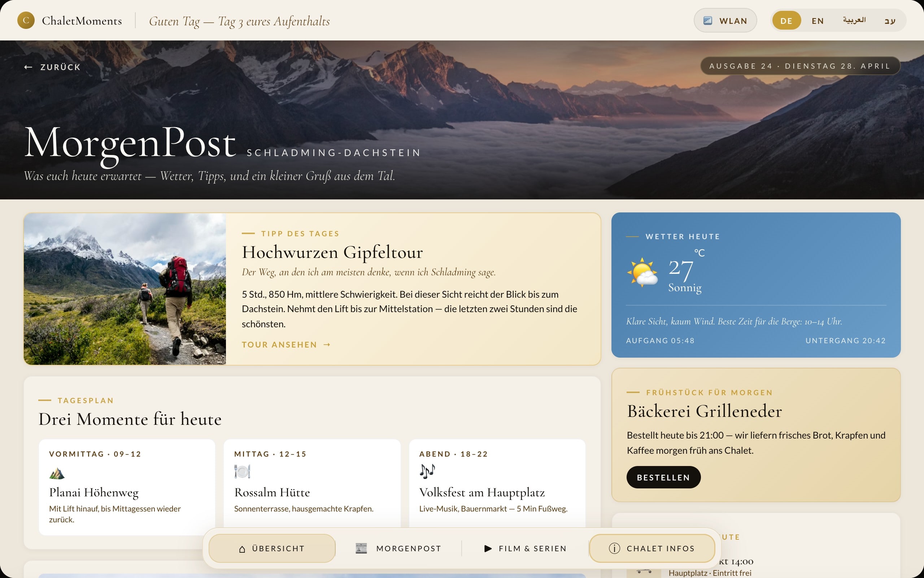Click the WLAN signal bars icon
Screen dimensions: 924x578
707,21
